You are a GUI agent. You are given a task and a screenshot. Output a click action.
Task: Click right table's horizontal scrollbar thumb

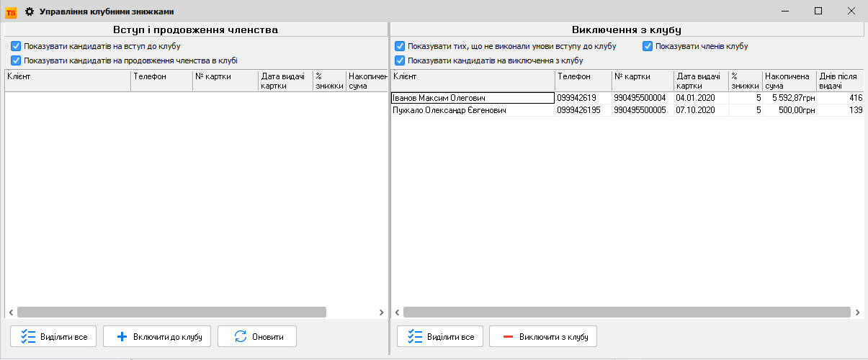(625, 312)
